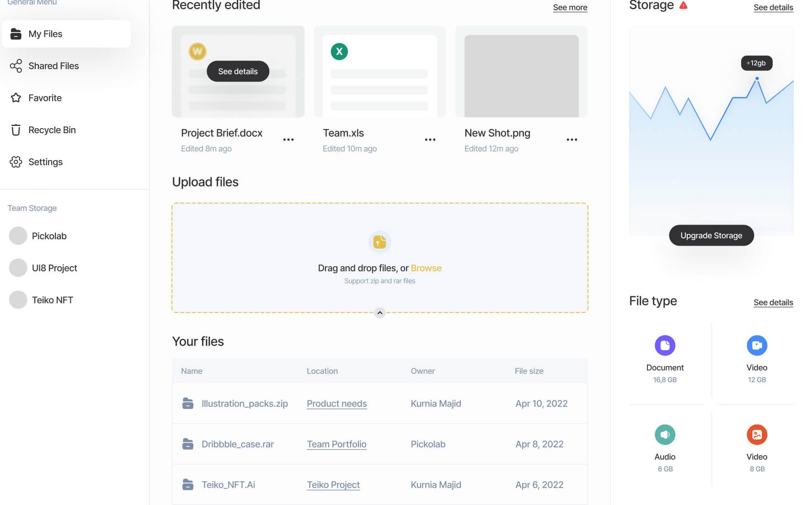
Task: Open Shared Files in the sidebar
Action: point(53,66)
